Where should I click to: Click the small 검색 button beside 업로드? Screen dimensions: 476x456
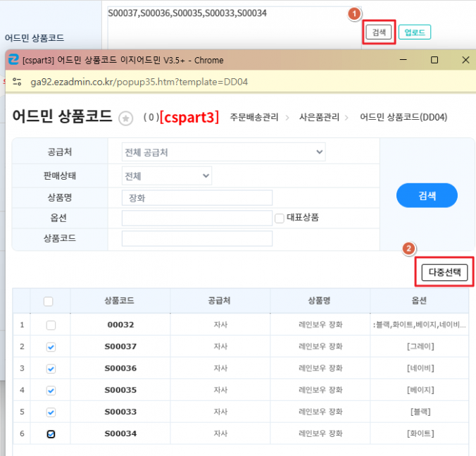click(x=379, y=32)
